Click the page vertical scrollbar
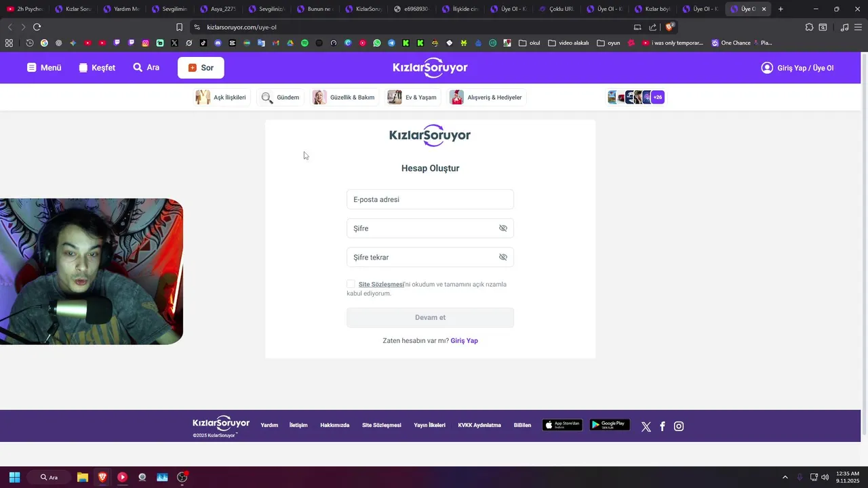868x488 pixels. [864, 244]
